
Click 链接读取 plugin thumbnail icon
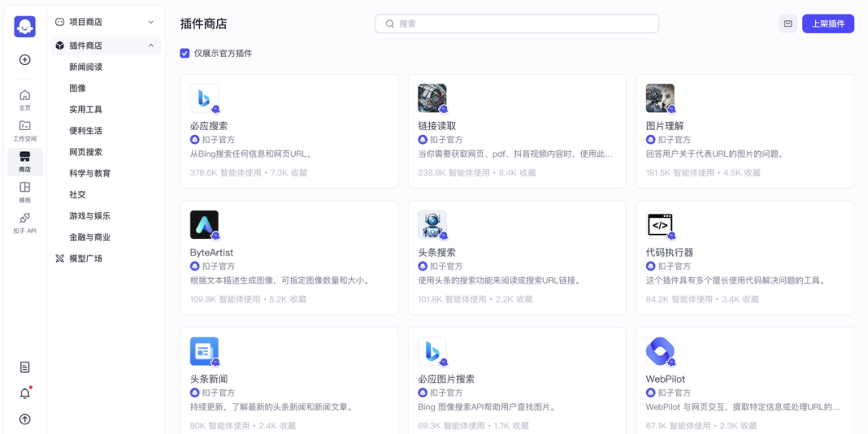432,99
